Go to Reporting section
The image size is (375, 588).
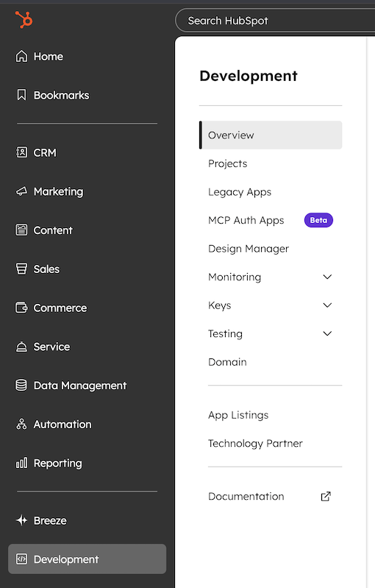point(57,463)
